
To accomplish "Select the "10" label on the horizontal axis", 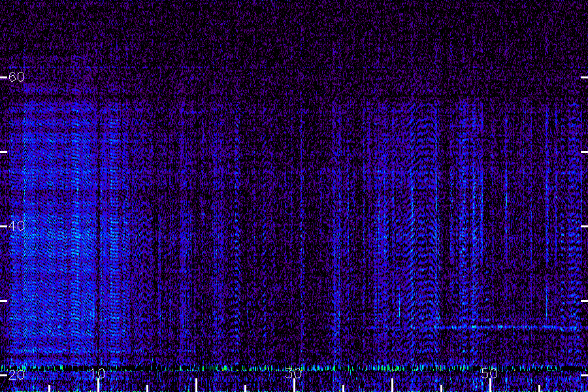I will click(x=98, y=373).
